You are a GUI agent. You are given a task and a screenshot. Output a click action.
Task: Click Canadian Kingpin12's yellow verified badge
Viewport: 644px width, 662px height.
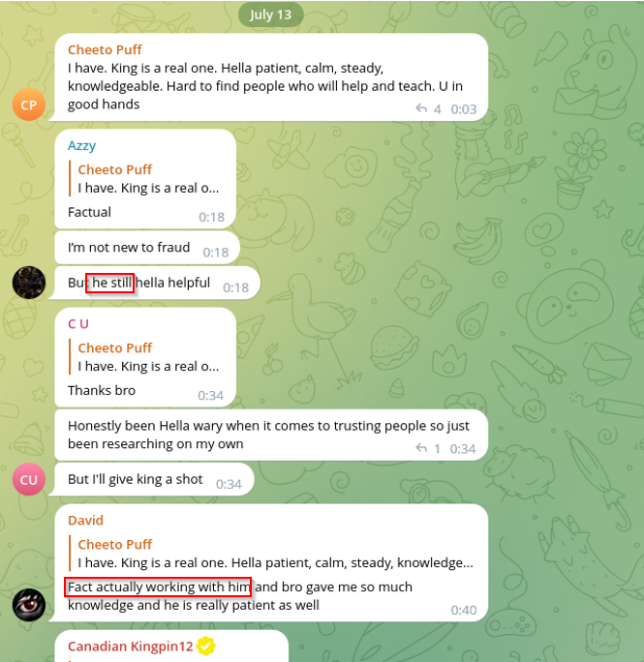[x=206, y=646]
